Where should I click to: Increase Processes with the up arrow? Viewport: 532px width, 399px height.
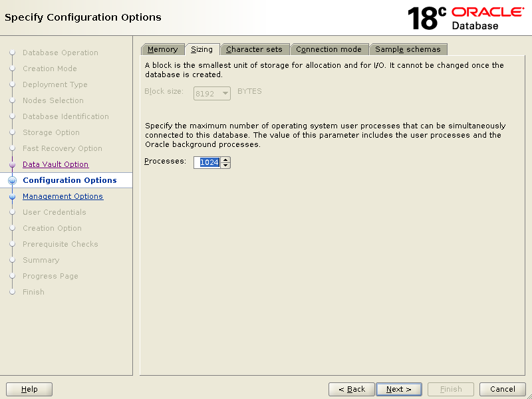[225, 160]
